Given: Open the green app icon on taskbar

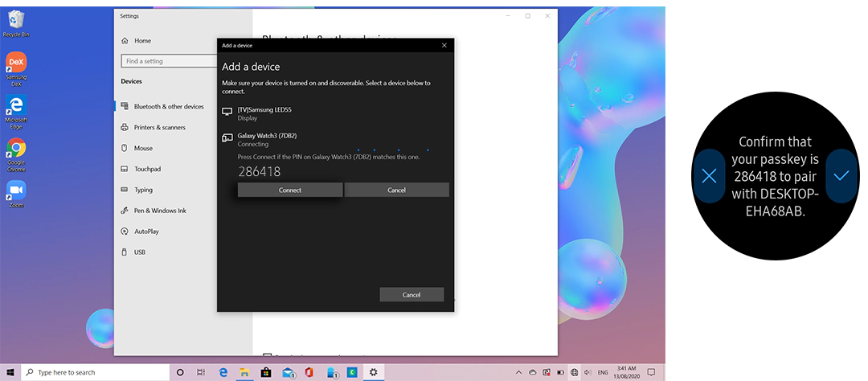Looking at the screenshot, I should 352,372.
